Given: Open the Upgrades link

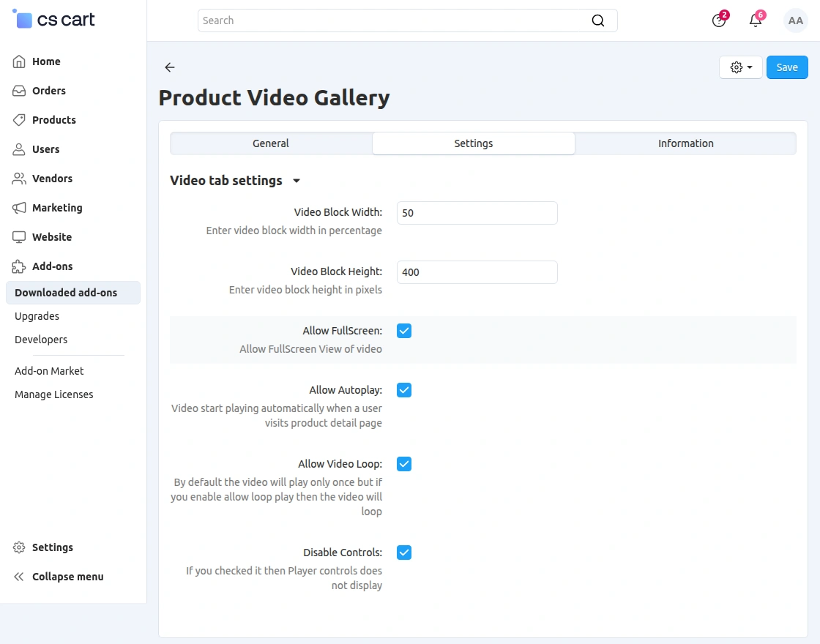Looking at the screenshot, I should click(37, 316).
